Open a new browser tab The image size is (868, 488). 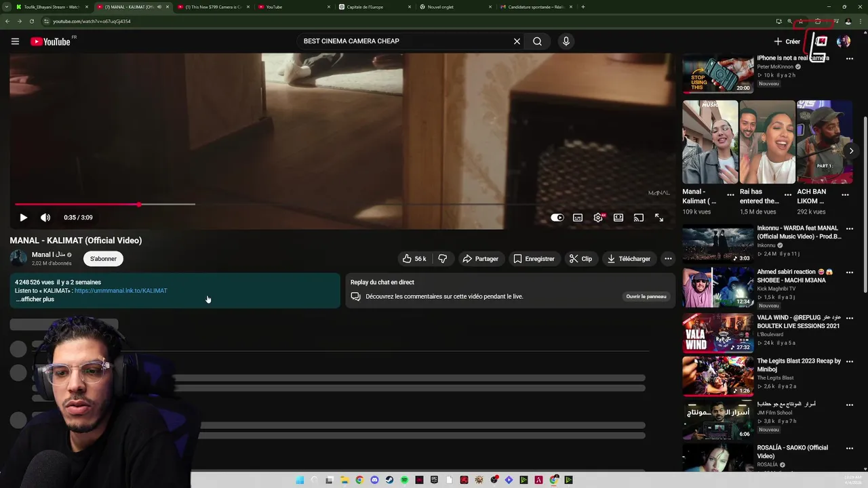tap(583, 7)
